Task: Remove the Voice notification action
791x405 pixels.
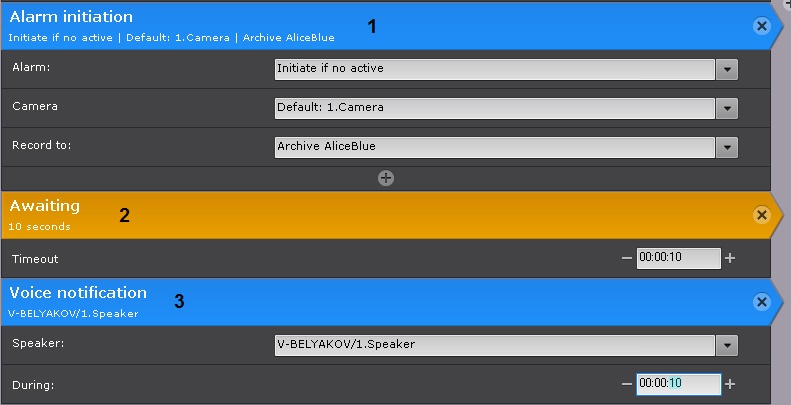Action: pos(762,302)
